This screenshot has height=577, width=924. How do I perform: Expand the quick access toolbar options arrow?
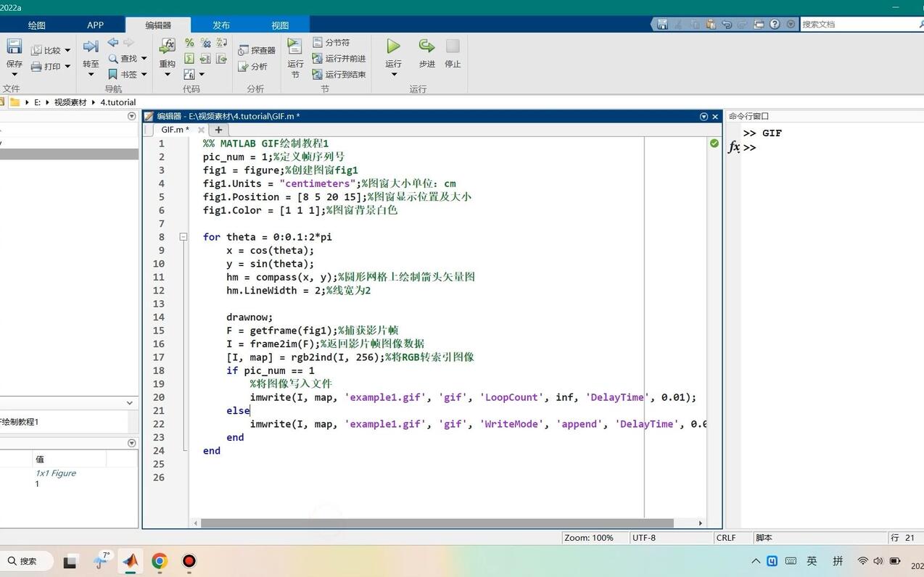click(x=791, y=24)
